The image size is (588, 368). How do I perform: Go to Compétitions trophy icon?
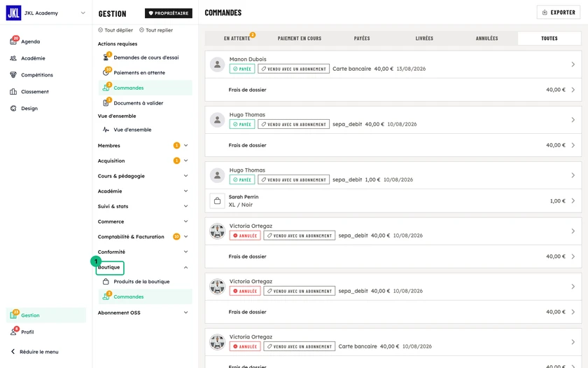13,75
